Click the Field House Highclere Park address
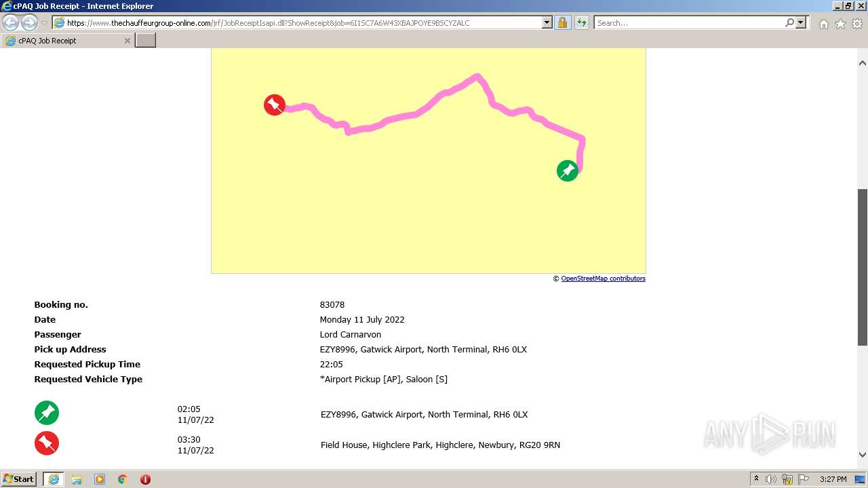The height and width of the screenshot is (488, 868). coord(440,445)
